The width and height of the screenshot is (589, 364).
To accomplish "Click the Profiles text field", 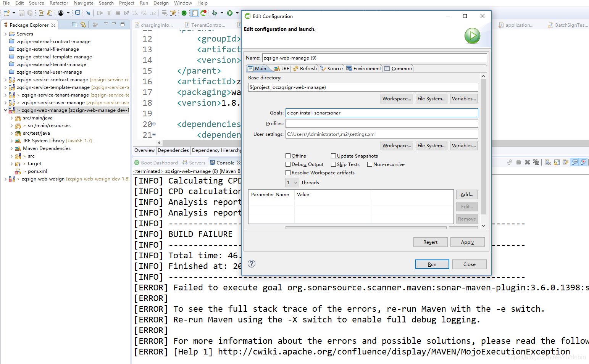I will [382, 123].
